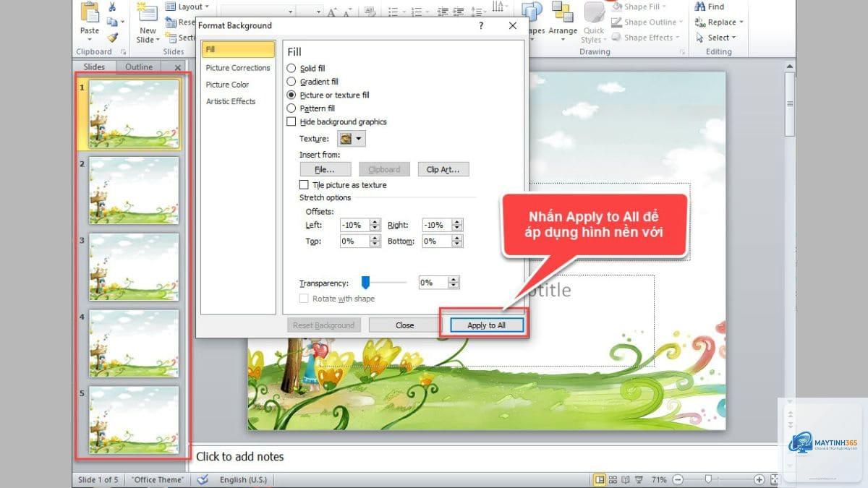
Task: Check Hide background graphics
Action: [x=292, y=122]
